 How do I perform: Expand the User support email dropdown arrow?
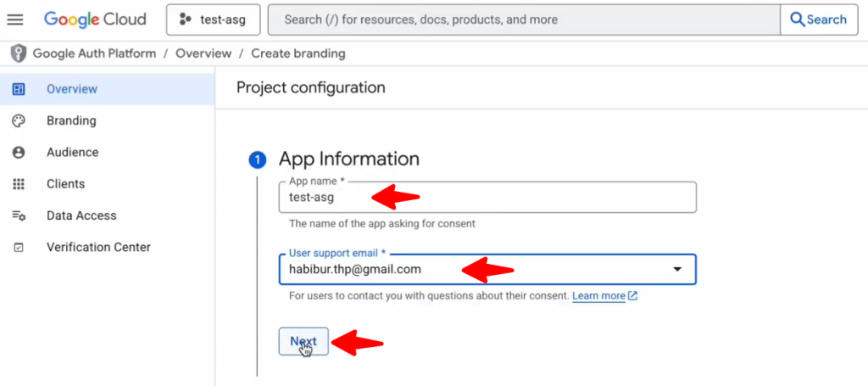(x=677, y=270)
